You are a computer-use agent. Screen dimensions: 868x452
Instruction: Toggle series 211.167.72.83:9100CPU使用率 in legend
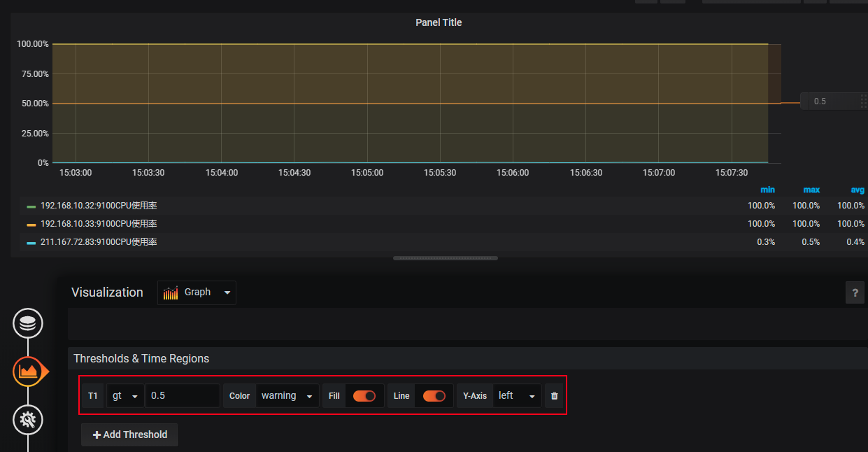(x=99, y=242)
